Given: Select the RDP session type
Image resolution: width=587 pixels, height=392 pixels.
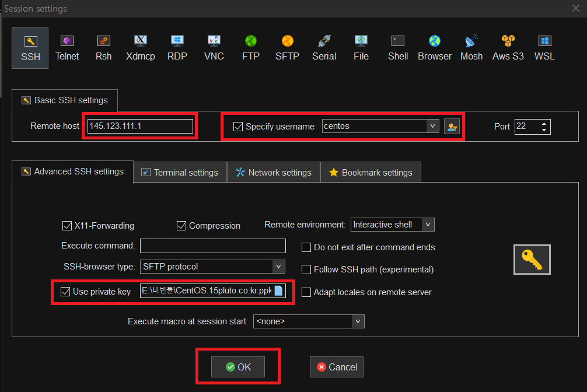Looking at the screenshot, I should (177, 48).
